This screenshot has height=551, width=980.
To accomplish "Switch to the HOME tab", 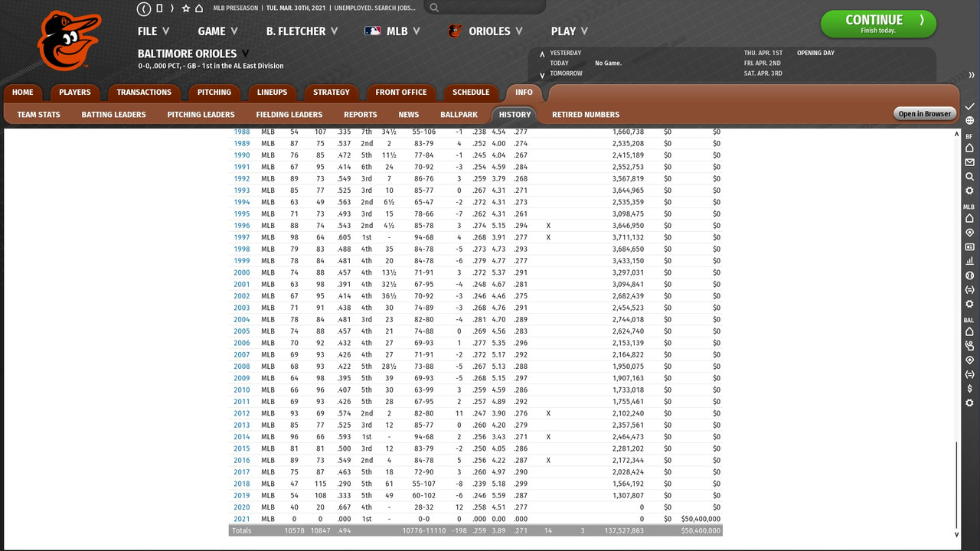I will [23, 93].
